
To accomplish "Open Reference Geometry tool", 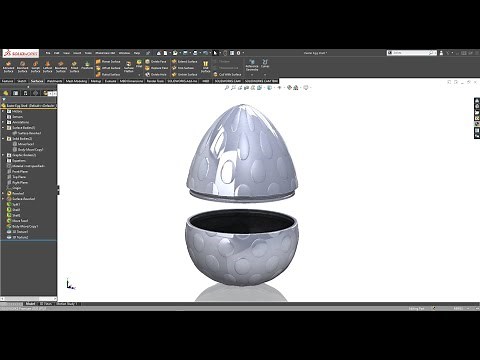I will pyautogui.click(x=252, y=65).
